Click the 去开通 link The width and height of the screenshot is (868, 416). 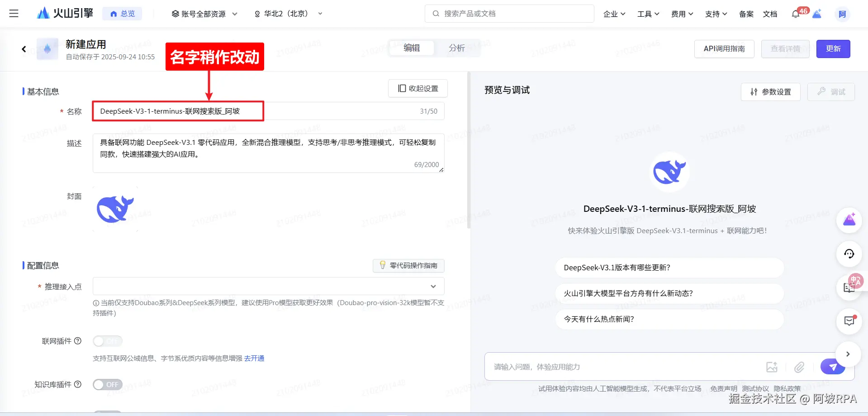click(254, 359)
